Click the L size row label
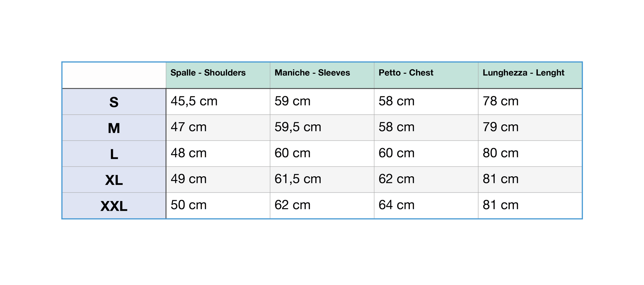This screenshot has width=644, height=285. pyautogui.click(x=114, y=154)
